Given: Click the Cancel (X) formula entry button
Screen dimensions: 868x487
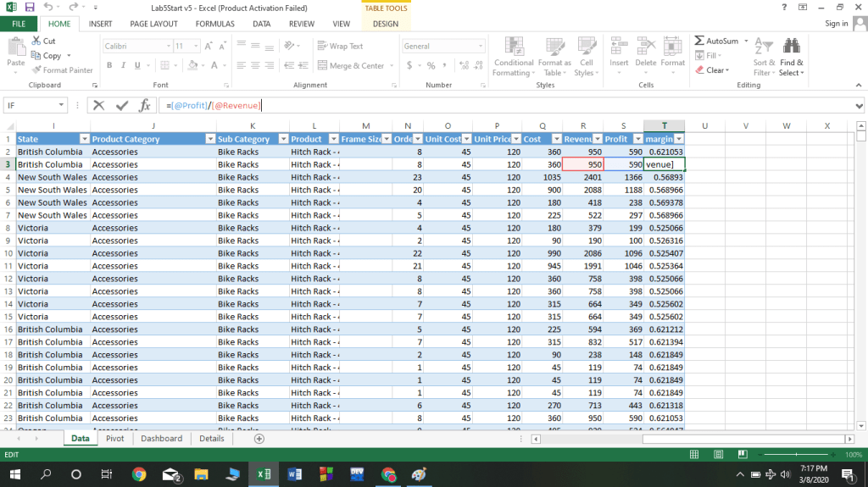Looking at the screenshot, I should 99,106.
